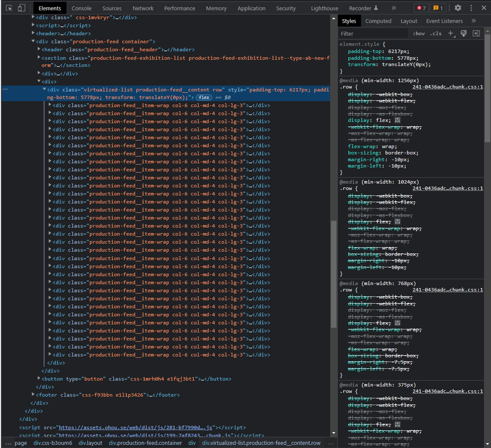Open the Computed styles tab
This screenshot has width=491, height=448.
tap(378, 21)
